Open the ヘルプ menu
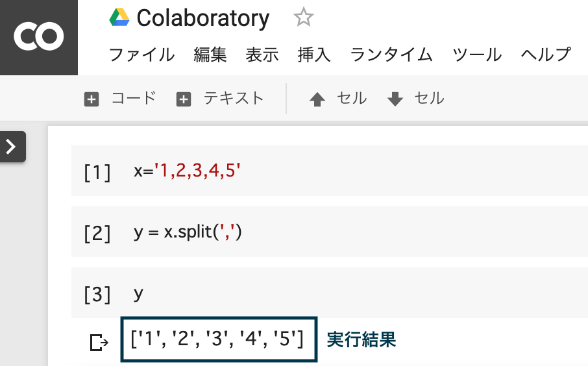588x366 pixels. [x=546, y=55]
